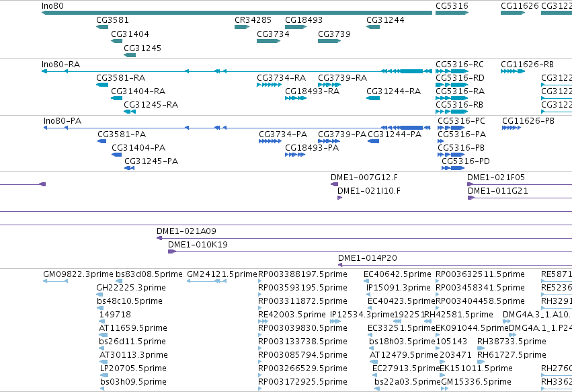Image resolution: width=572 pixels, height=392 pixels.
Task: Click the CG5316-RA transcript label
Action: click(460, 91)
